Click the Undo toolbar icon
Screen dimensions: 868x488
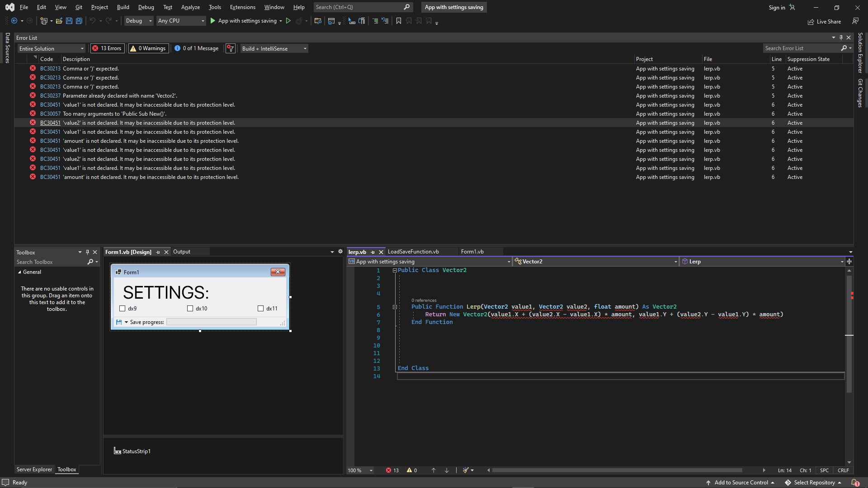(x=92, y=21)
